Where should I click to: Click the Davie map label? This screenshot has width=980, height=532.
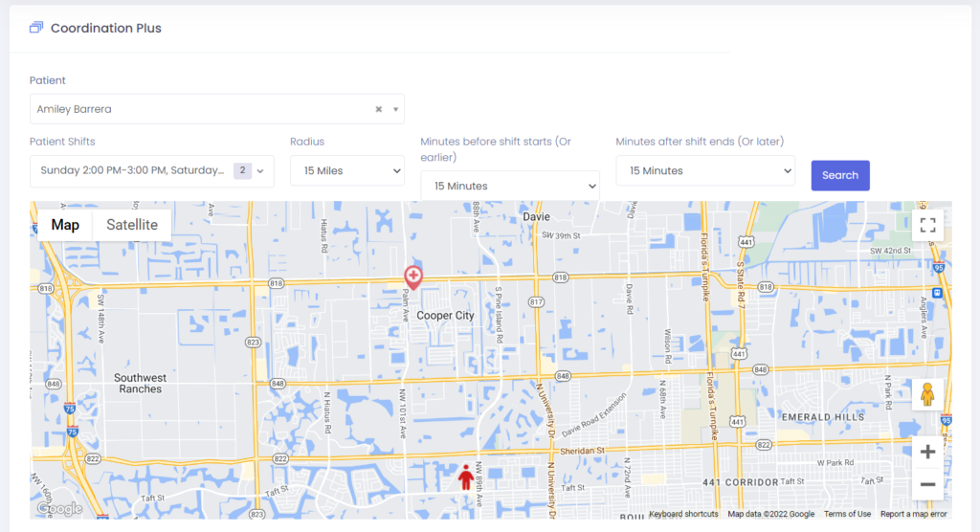tap(536, 217)
